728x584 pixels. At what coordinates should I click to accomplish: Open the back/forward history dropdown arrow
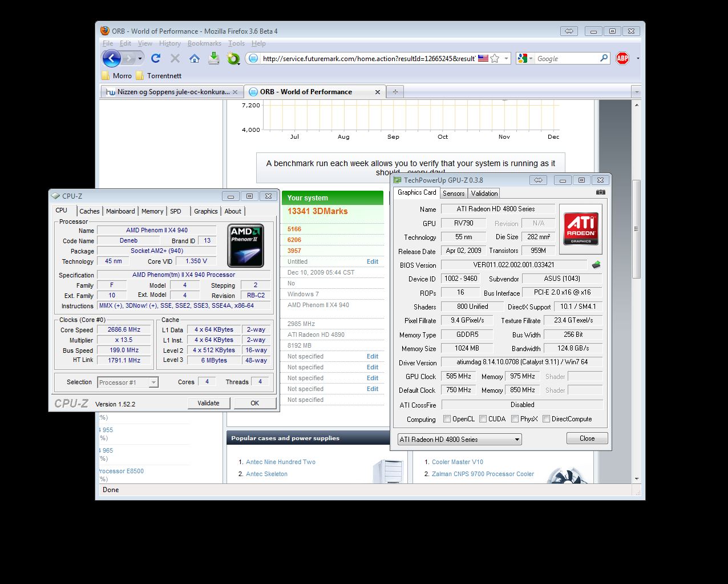click(140, 58)
